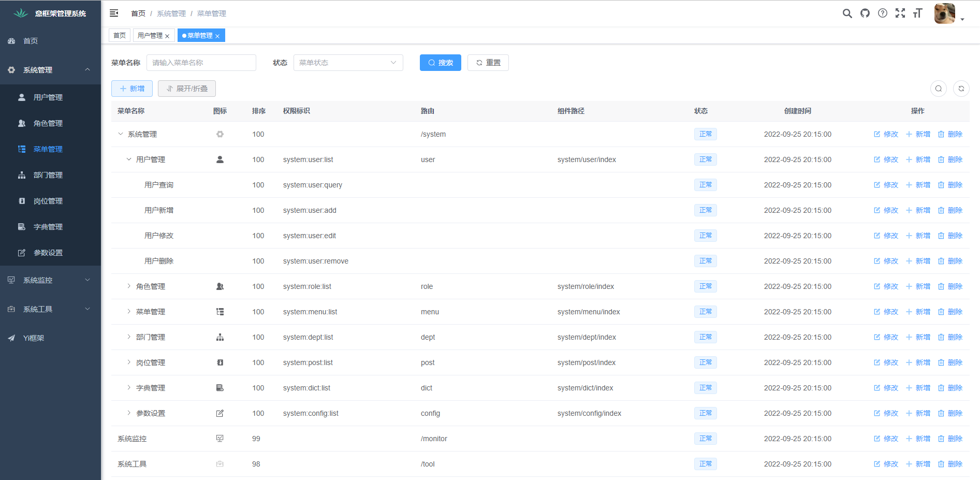Expand 系统监控 in the sidebar
980x480 pixels.
click(x=50, y=280)
